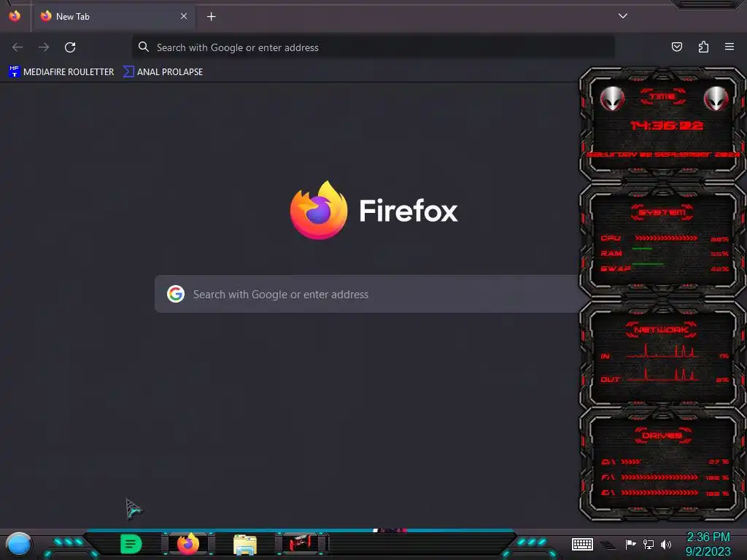747x560 pixels.
Task: Click the center Google search box
Action: coord(367,294)
